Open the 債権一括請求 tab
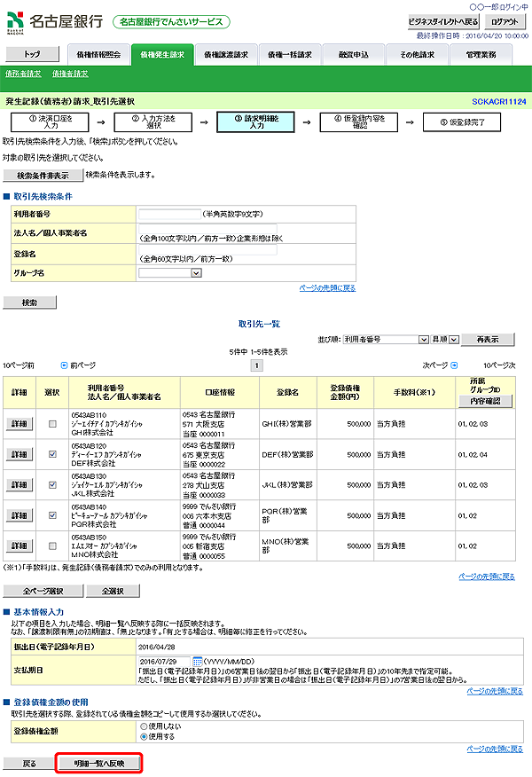This screenshot has width=532, height=777. tap(290, 55)
